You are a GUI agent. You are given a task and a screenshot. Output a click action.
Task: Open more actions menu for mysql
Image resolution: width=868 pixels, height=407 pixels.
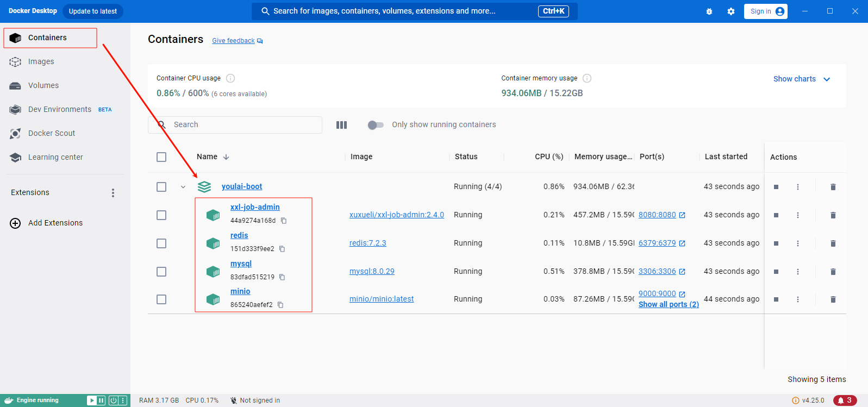point(798,272)
